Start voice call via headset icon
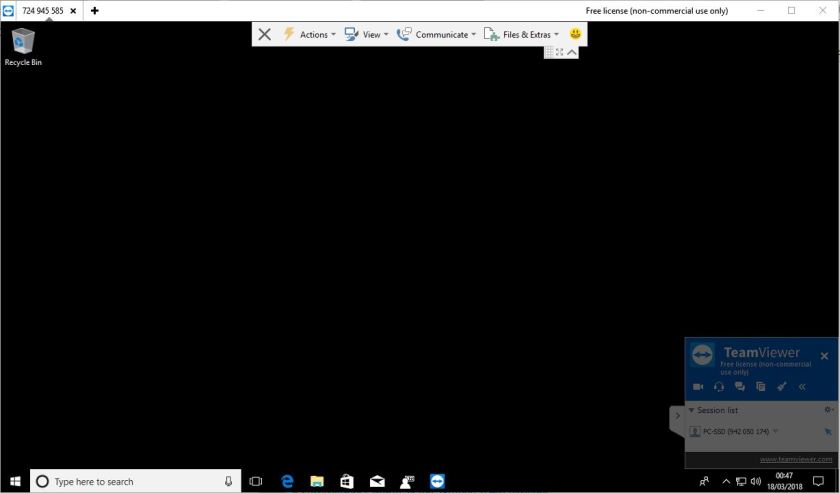 point(719,386)
